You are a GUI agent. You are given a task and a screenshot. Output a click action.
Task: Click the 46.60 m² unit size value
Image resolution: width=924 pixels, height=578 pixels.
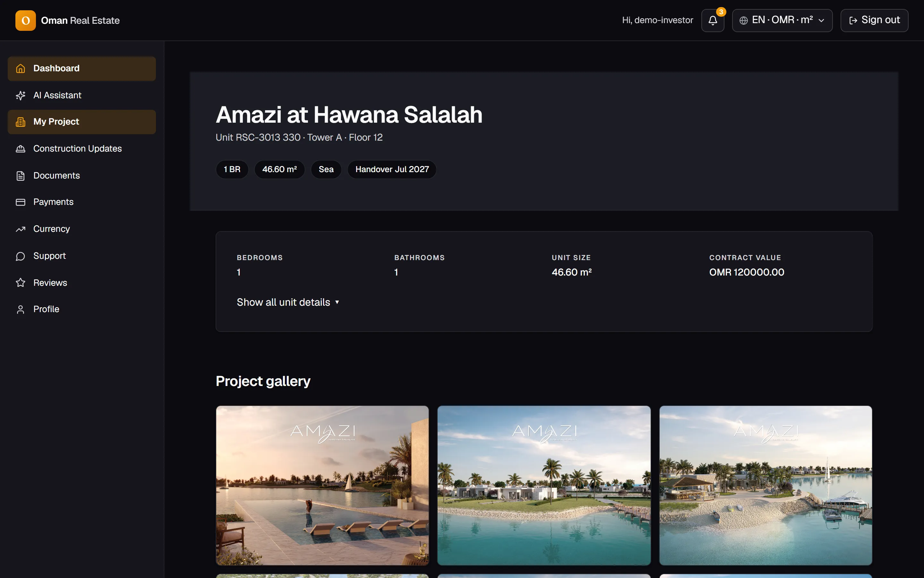point(572,272)
